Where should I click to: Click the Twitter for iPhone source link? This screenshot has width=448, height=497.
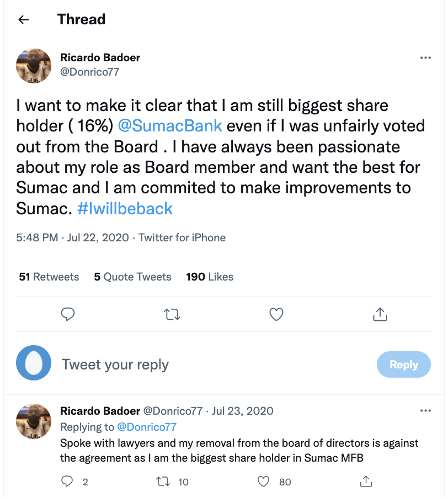click(x=182, y=237)
